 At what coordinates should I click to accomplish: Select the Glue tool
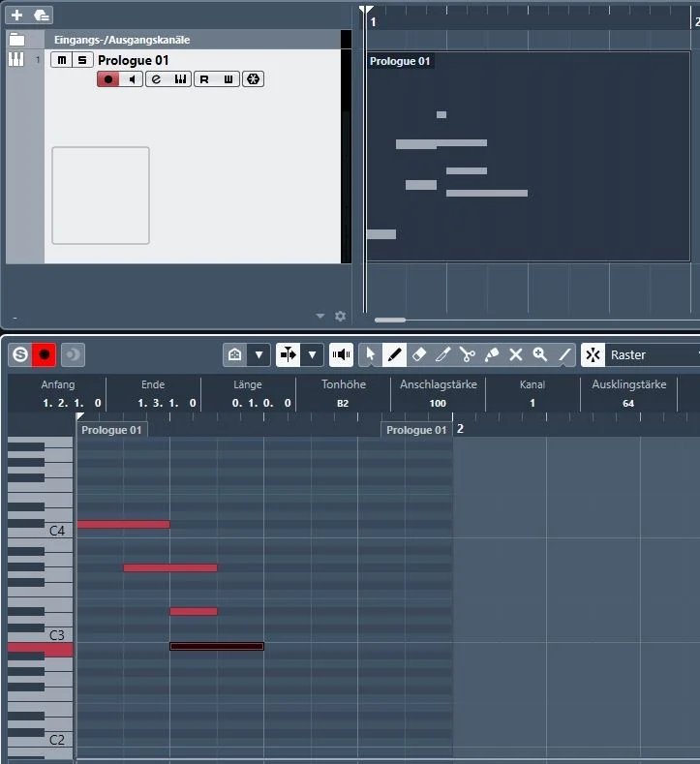pyautogui.click(x=492, y=354)
